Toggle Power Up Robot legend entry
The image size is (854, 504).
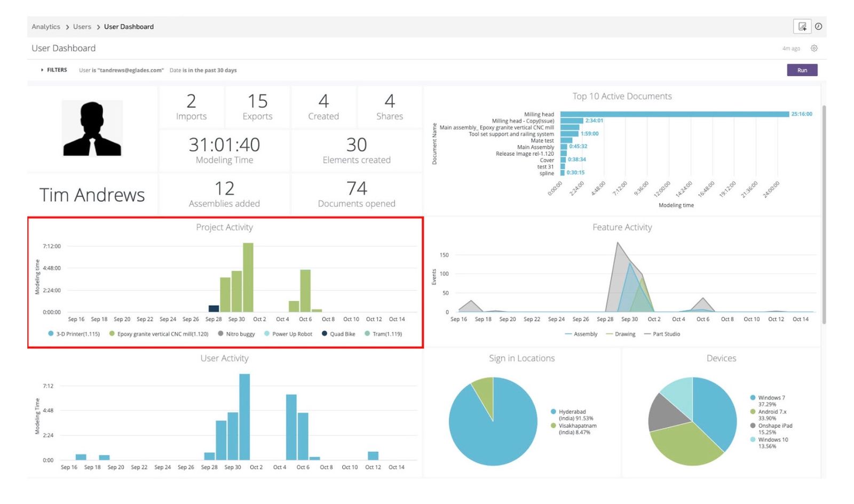click(291, 334)
